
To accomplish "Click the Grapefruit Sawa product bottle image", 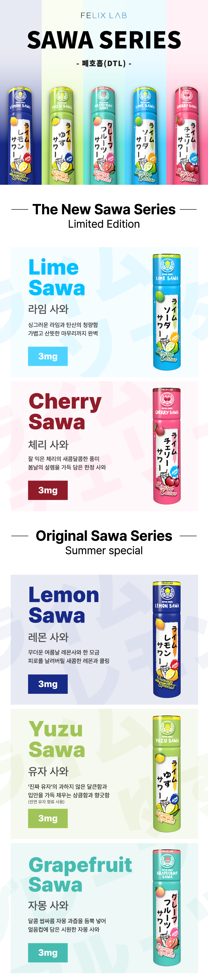I will coord(167,908).
